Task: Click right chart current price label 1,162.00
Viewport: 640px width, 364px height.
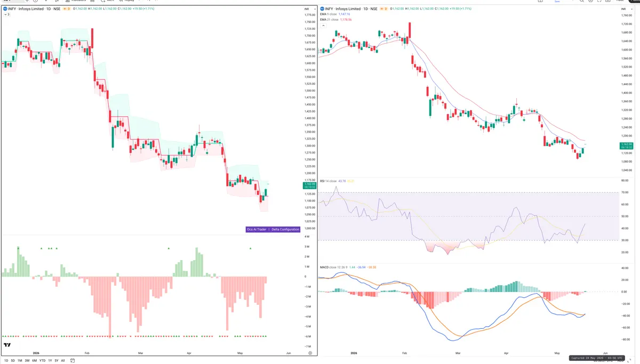Action: [x=626, y=146]
